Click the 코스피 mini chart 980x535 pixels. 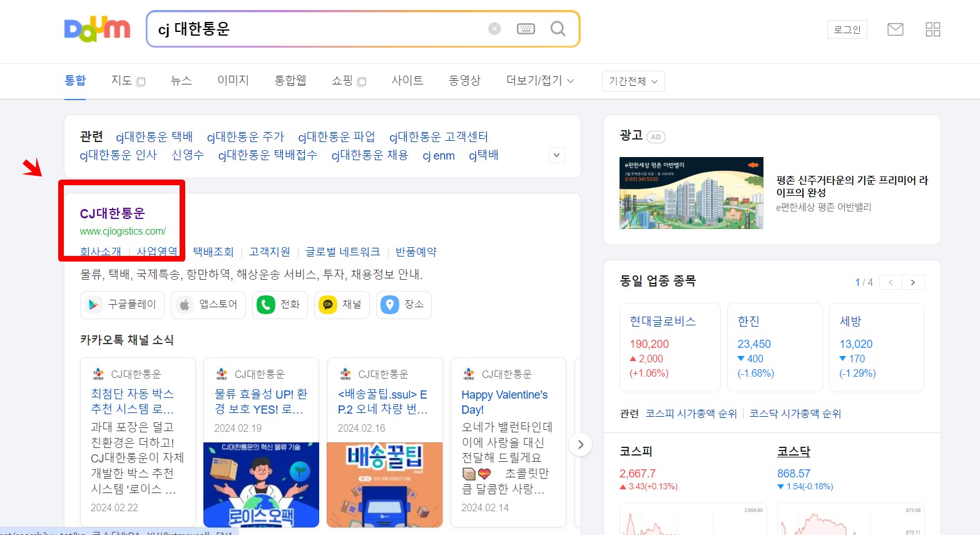[693, 519]
